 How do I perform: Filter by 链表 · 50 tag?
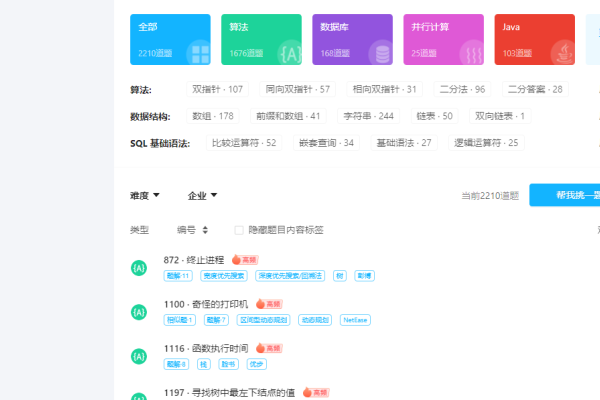(x=434, y=116)
